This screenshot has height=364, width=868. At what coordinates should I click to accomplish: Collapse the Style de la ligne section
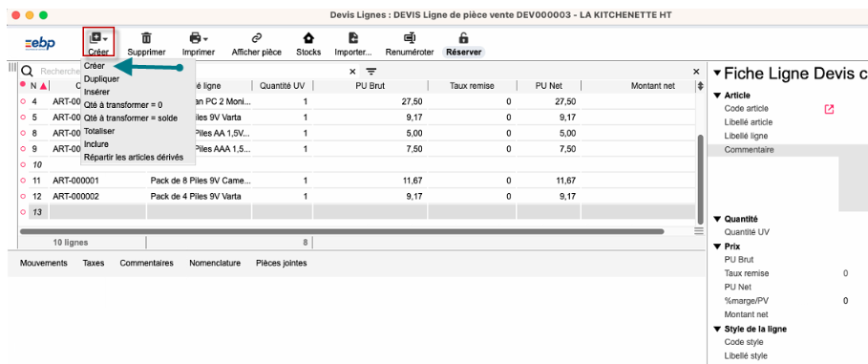pyautogui.click(x=717, y=329)
